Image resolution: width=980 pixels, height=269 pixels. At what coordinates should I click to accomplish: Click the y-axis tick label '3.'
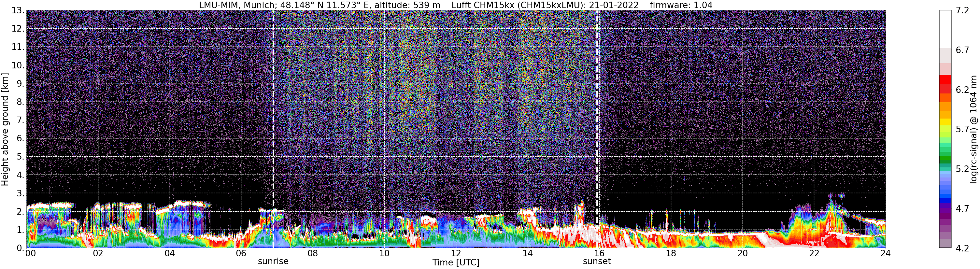pos(21,193)
